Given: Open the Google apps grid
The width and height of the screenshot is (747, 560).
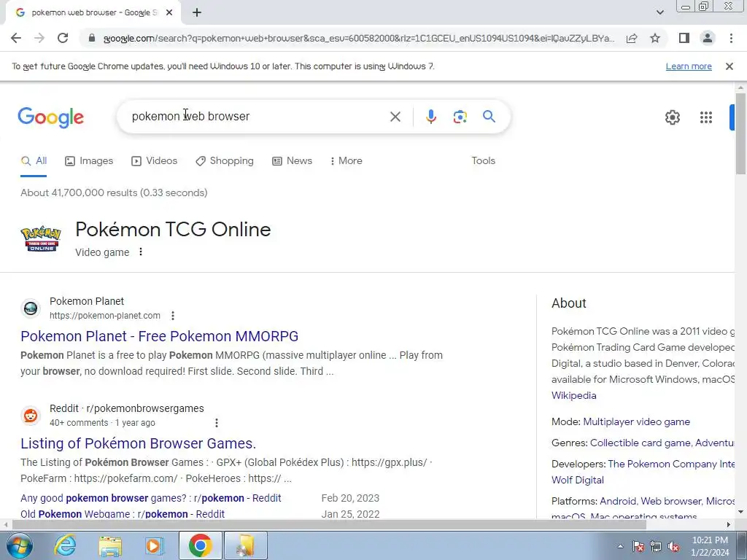Looking at the screenshot, I should 706,117.
